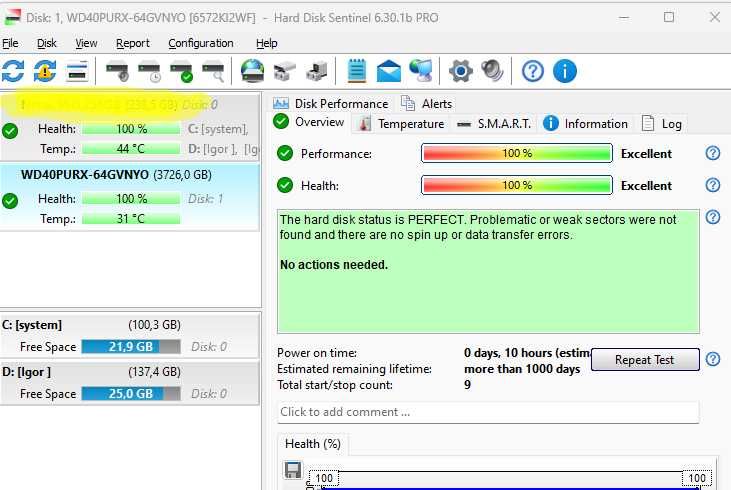Image resolution: width=731 pixels, height=490 pixels.
Task: Click help icon next to Repeat Test
Action: point(712,359)
